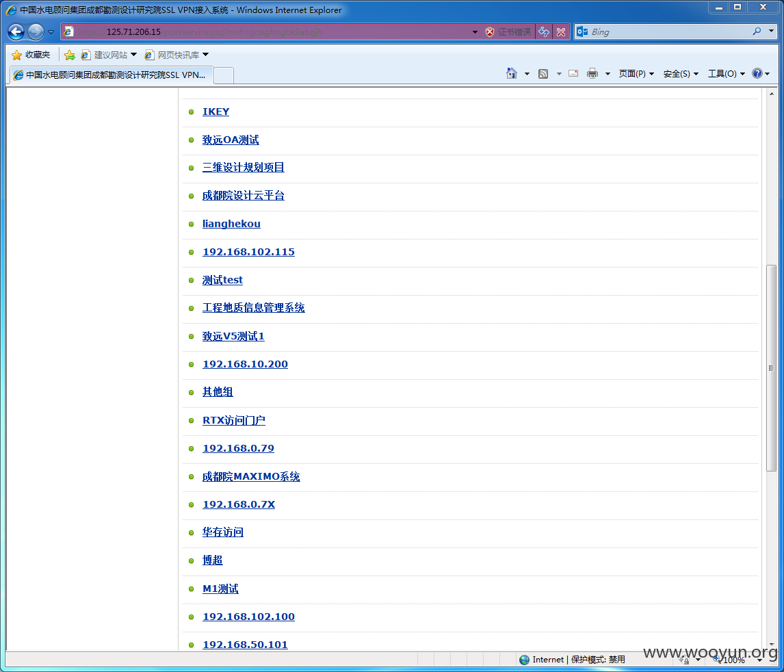
Task: Click the vertical scrollbar thumb
Action: coord(771,368)
